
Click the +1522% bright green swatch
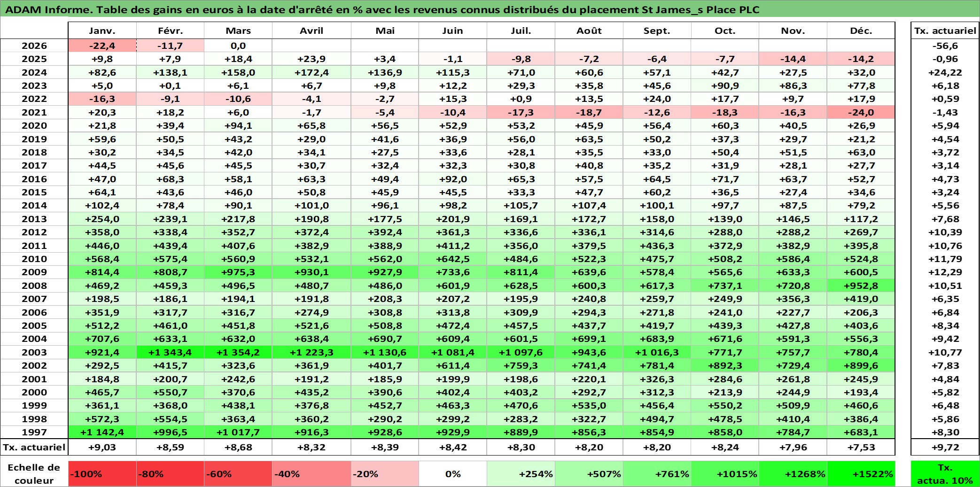[x=861, y=474]
